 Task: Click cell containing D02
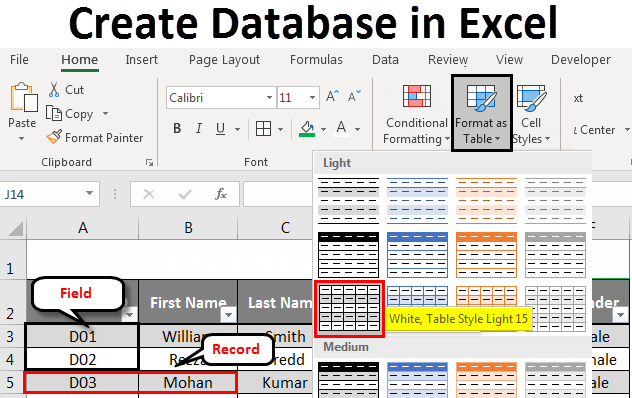click(x=82, y=359)
